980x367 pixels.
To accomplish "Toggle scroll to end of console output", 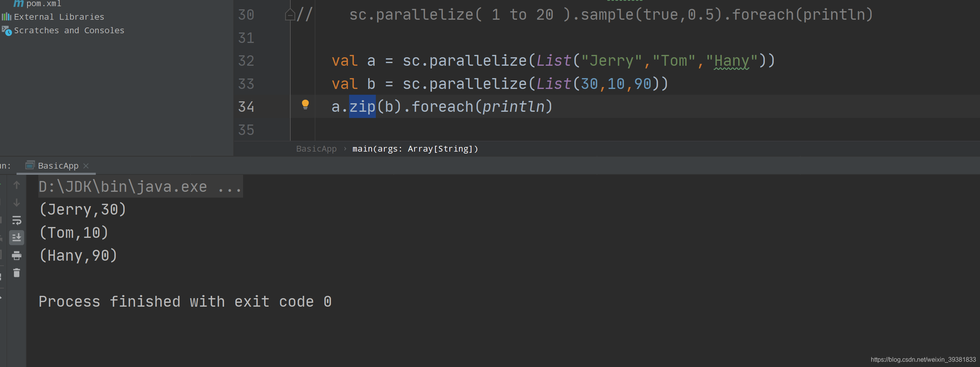I will pos(17,237).
